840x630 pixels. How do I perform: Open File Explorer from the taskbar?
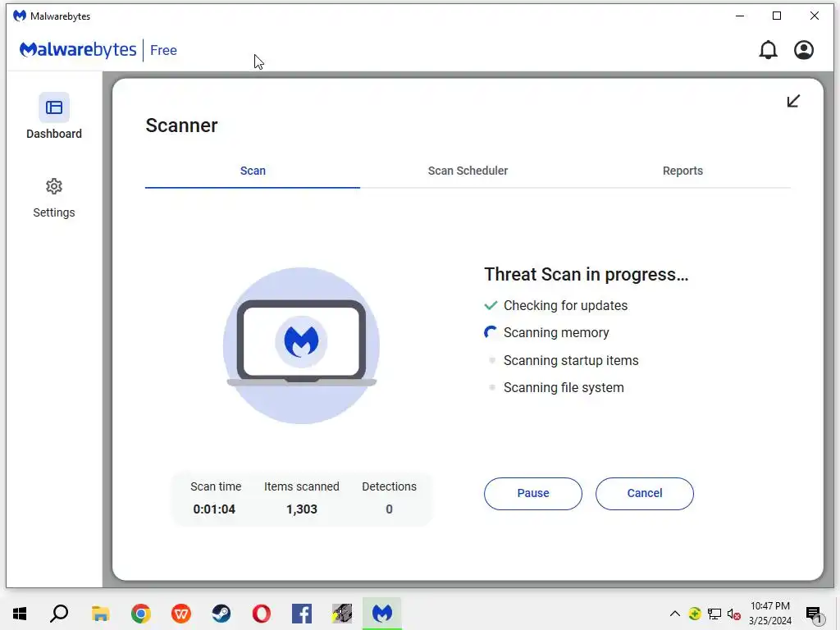100,614
